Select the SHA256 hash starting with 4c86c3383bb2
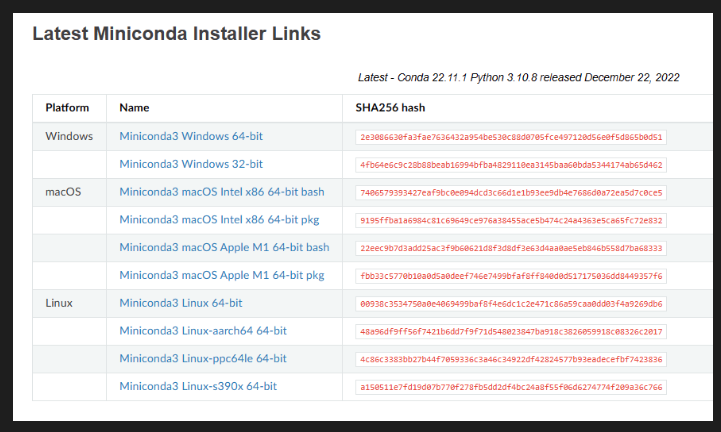721x432 pixels. [x=511, y=359]
